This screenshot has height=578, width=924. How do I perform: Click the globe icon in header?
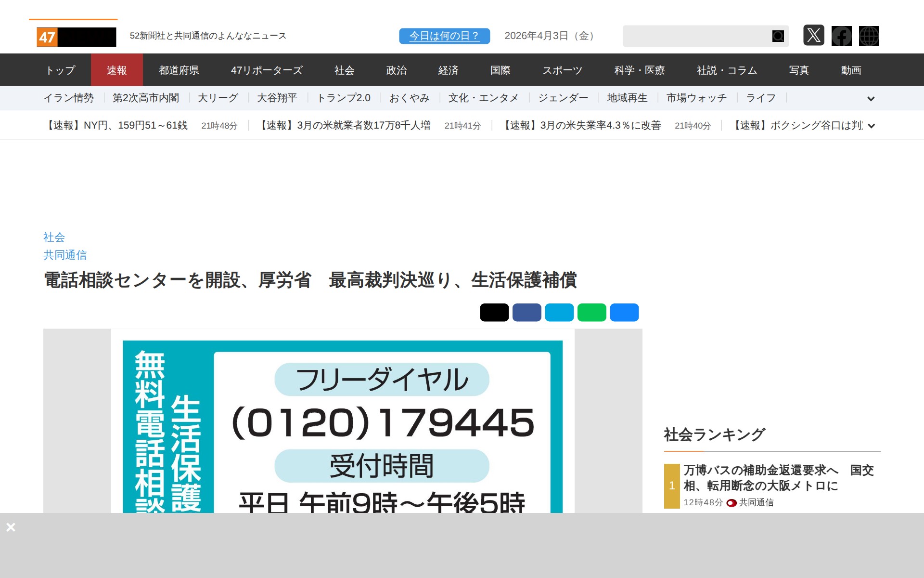pyautogui.click(x=869, y=36)
